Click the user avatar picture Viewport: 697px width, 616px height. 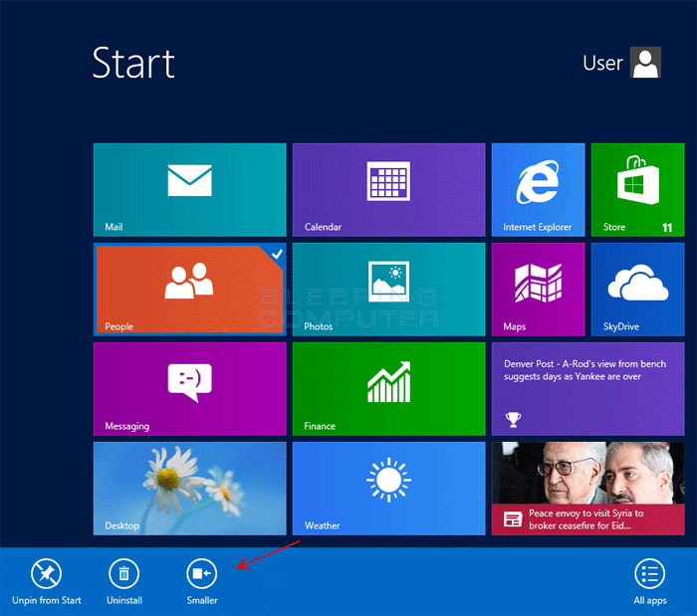[x=646, y=63]
